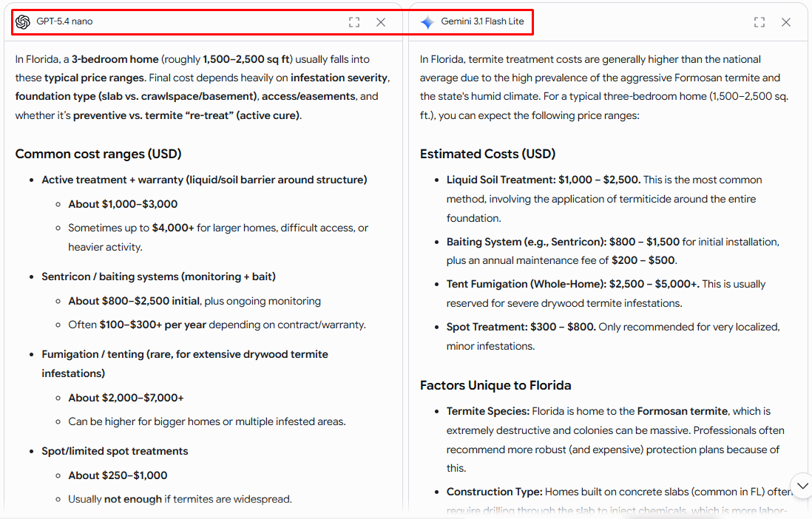Click "Active treatment + warranty" bullet heading
Viewport: 812px width, 519px height.
click(205, 180)
